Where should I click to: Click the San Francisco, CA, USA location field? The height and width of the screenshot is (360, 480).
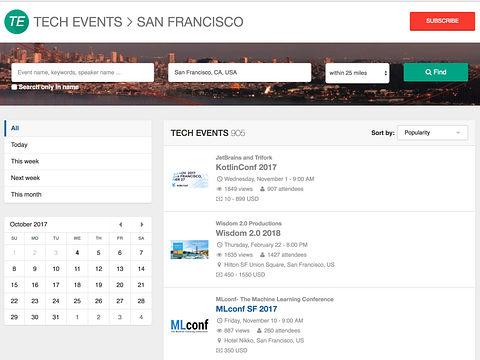click(240, 72)
